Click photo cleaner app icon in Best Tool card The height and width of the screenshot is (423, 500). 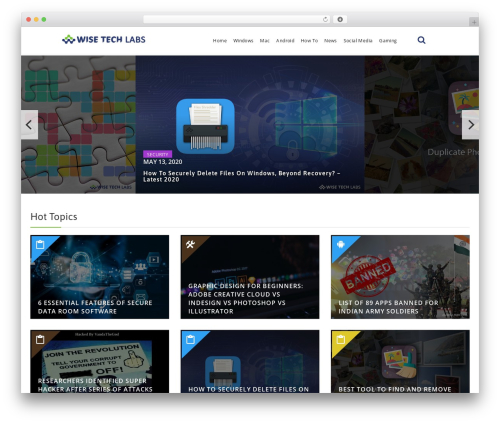point(400,362)
